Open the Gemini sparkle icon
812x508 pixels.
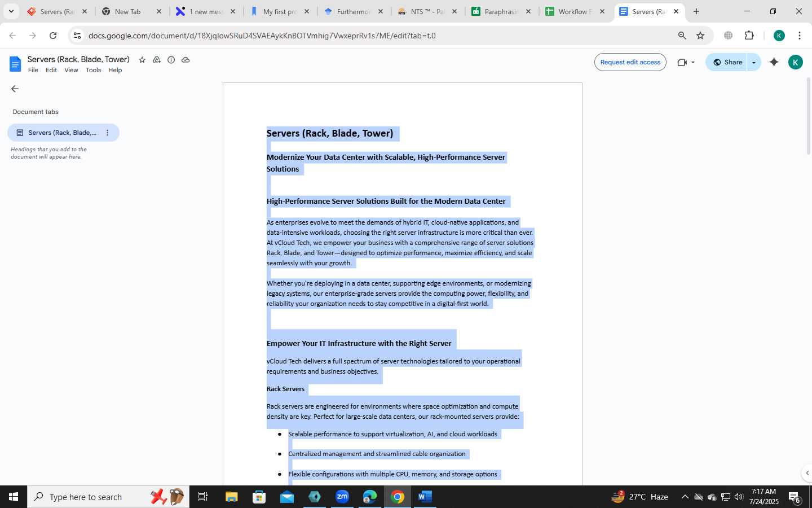click(774, 62)
